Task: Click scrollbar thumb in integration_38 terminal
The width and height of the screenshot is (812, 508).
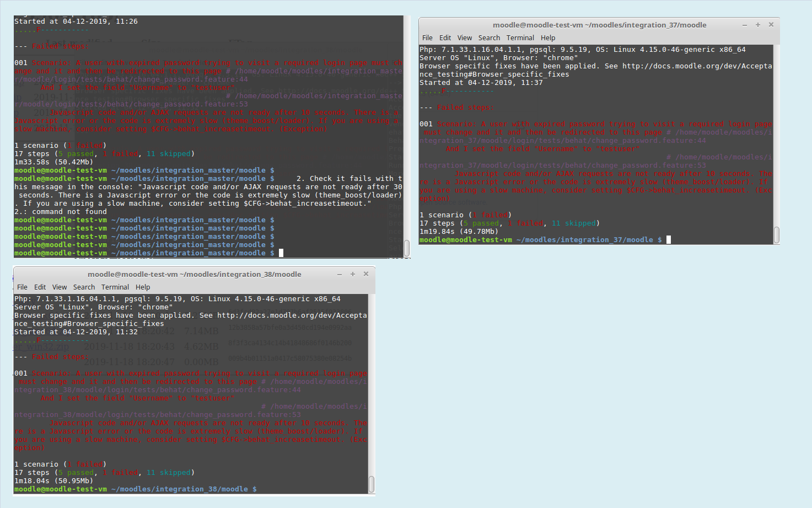Action: coord(371,484)
